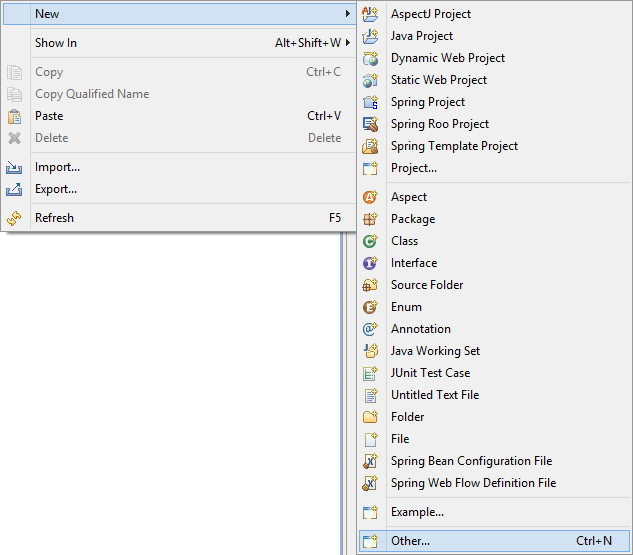Create a new Aspect
This screenshot has height=555, width=633.
(x=494, y=197)
